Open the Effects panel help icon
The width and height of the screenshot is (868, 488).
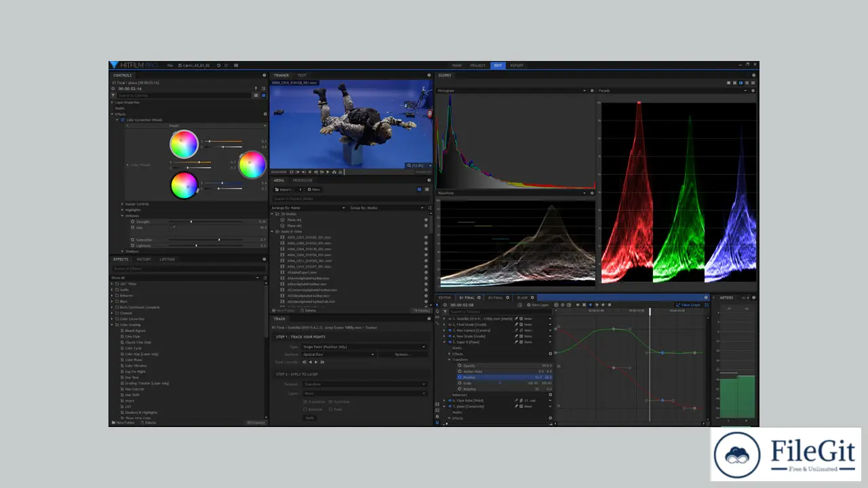pos(264,260)
